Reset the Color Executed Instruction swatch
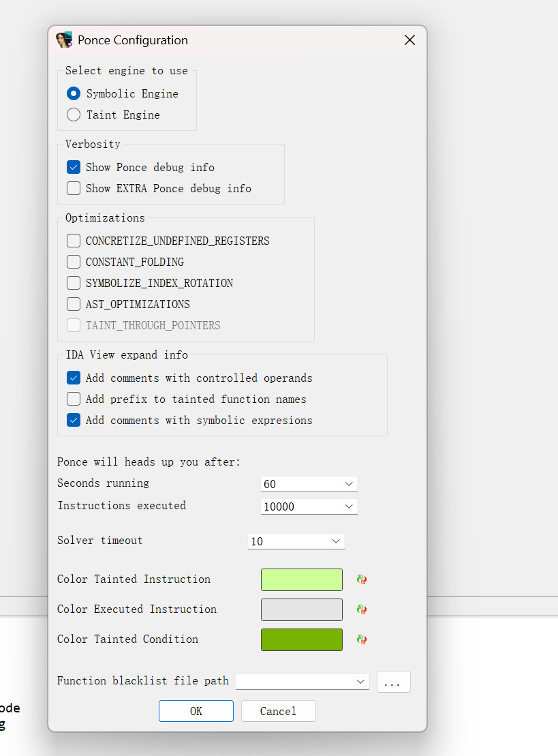Screen dimensions: 558x756 click(361, 609)
